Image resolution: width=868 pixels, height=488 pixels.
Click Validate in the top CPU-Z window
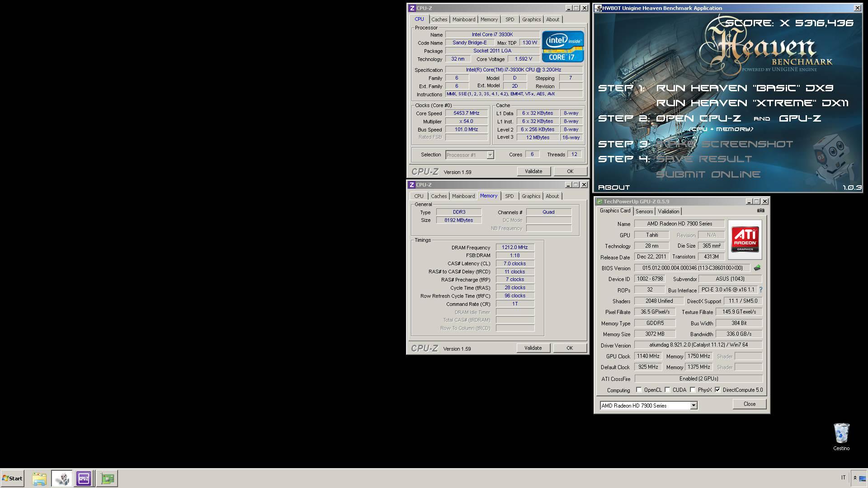tap(533, 171)
